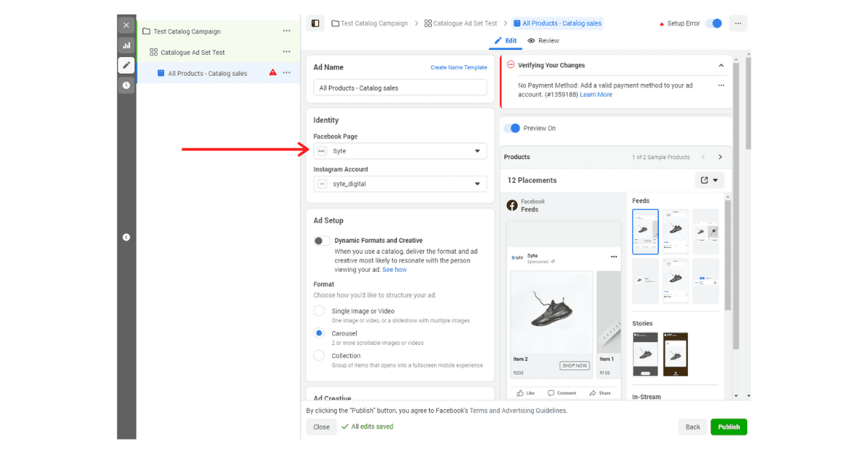The width and height of the screenshot is (868, 454).
Task: Click the placements list scrollbar down arrow
Action: pyautogui.click(x=736, y=395)
